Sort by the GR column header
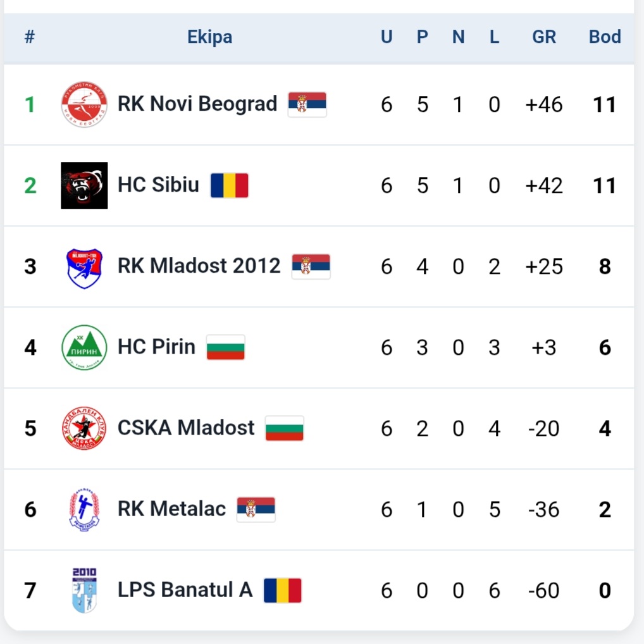Image resolution: width=644 pixels, height=644 pixels. pos(544,37)
